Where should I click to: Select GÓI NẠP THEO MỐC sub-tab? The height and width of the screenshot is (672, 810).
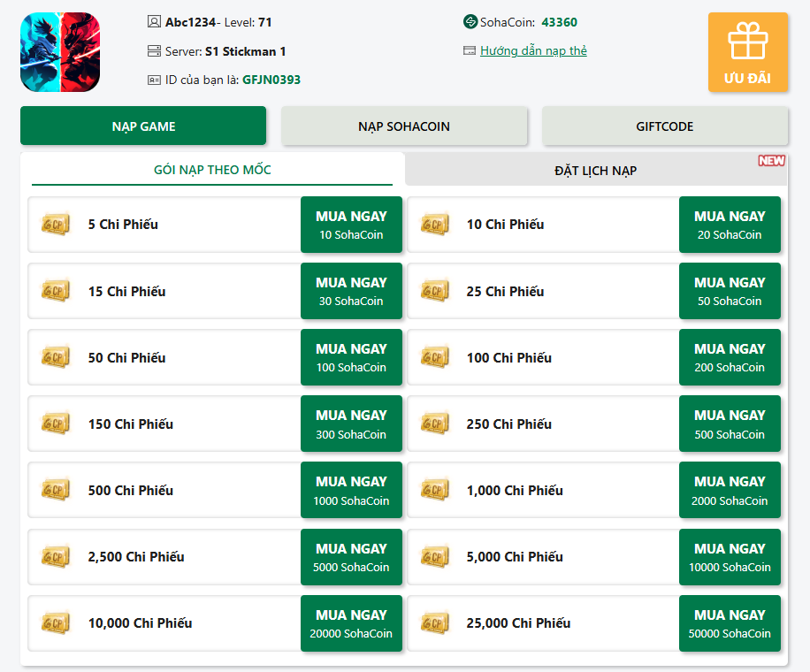212,170
